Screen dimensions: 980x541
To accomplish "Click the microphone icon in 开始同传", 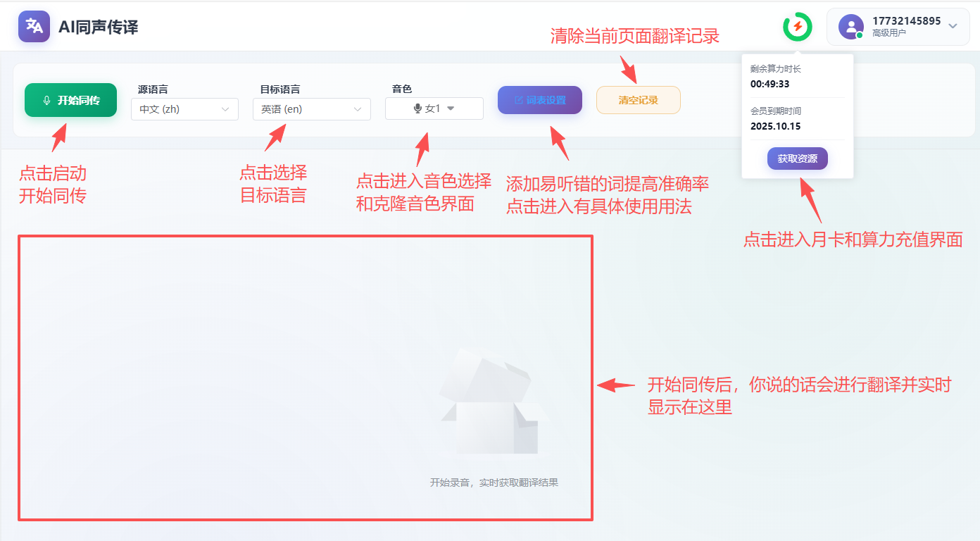I will tap(46, 101).
